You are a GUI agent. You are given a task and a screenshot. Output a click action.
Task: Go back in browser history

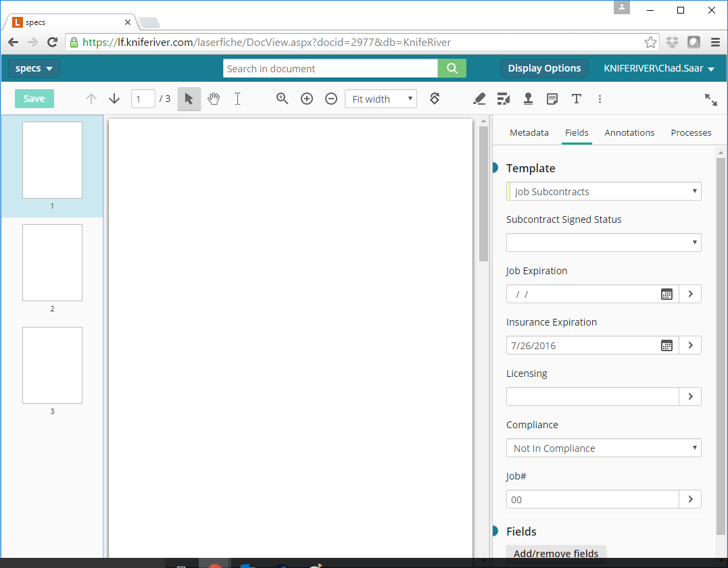(x=14, y=43)
